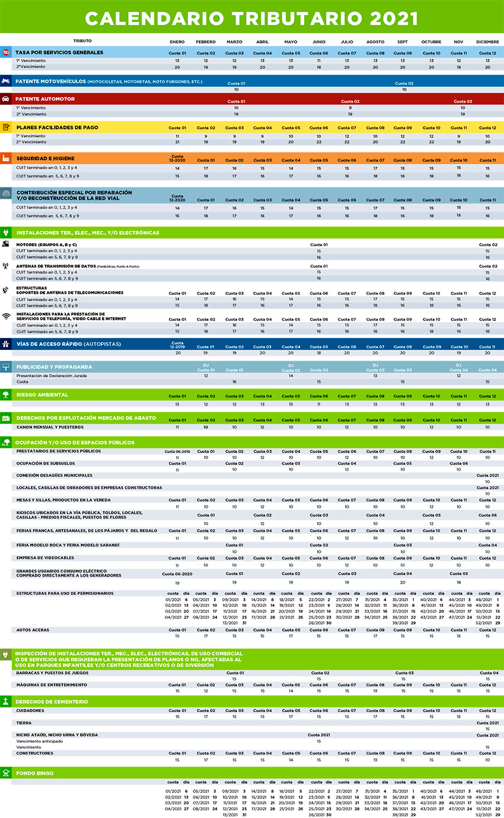Click the SEPT month header
Viewport: 504px width, 818px height.
click(403, 42)
